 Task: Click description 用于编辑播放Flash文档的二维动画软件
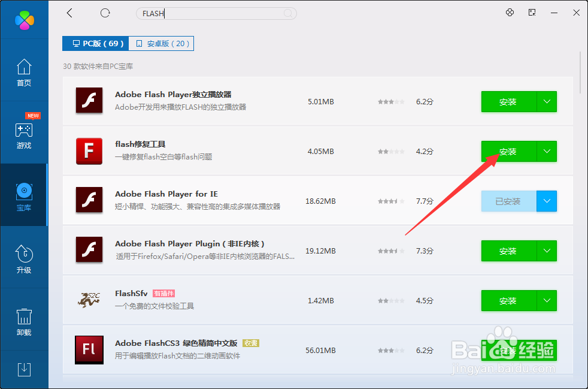tap(177, 355)
